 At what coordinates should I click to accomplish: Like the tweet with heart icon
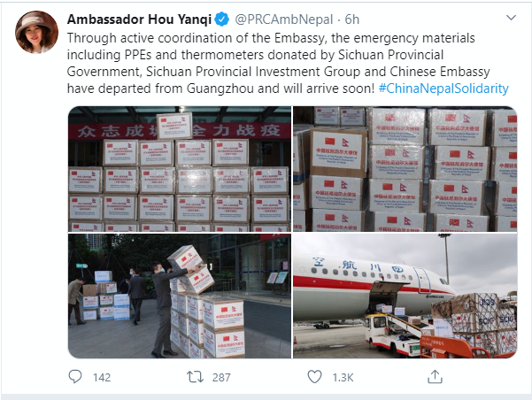point(314,377)
